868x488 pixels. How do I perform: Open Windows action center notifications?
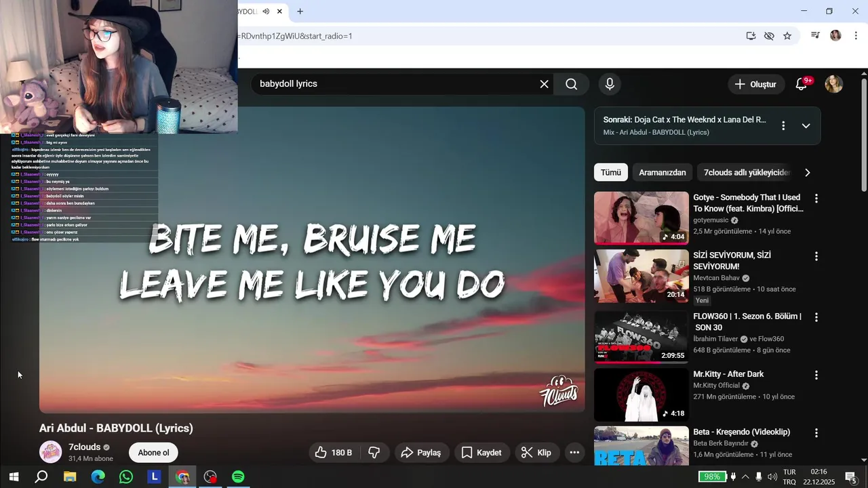tap(851, 476)
